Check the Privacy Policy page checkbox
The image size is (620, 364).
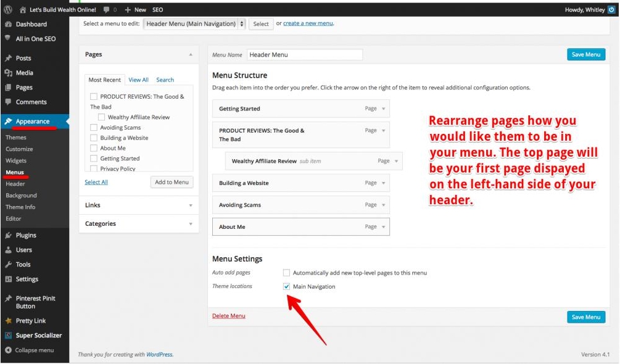pyautogui.click(x=94, y=168)
